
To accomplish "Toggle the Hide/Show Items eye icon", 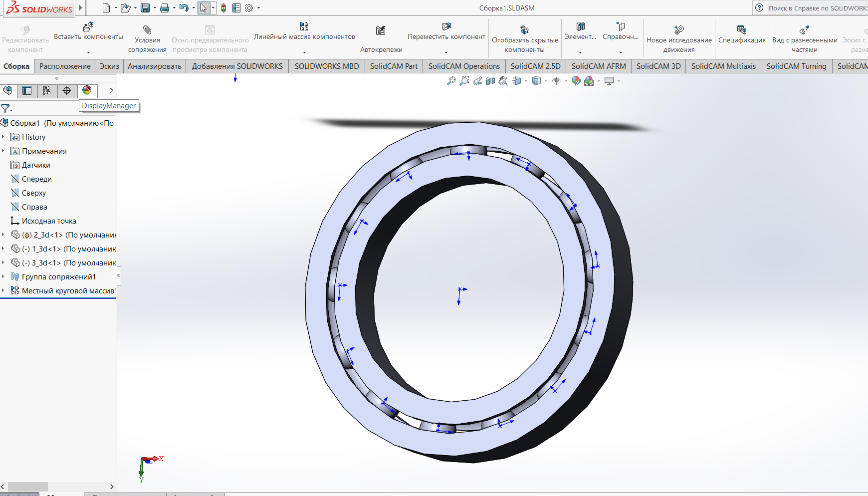I will coord(556,81).
